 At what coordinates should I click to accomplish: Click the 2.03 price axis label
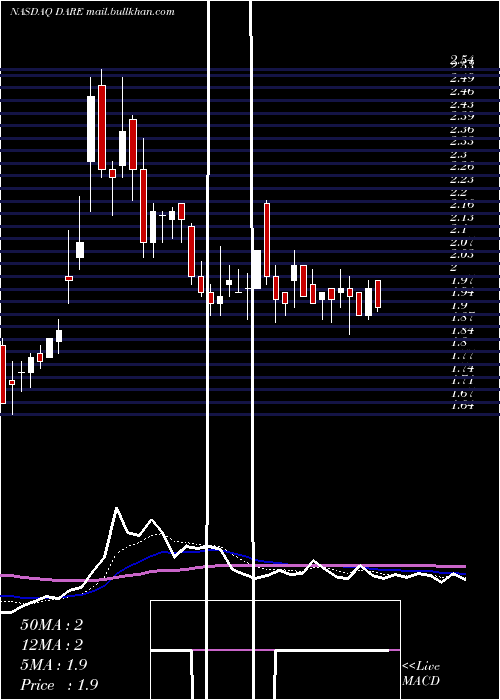462,255
